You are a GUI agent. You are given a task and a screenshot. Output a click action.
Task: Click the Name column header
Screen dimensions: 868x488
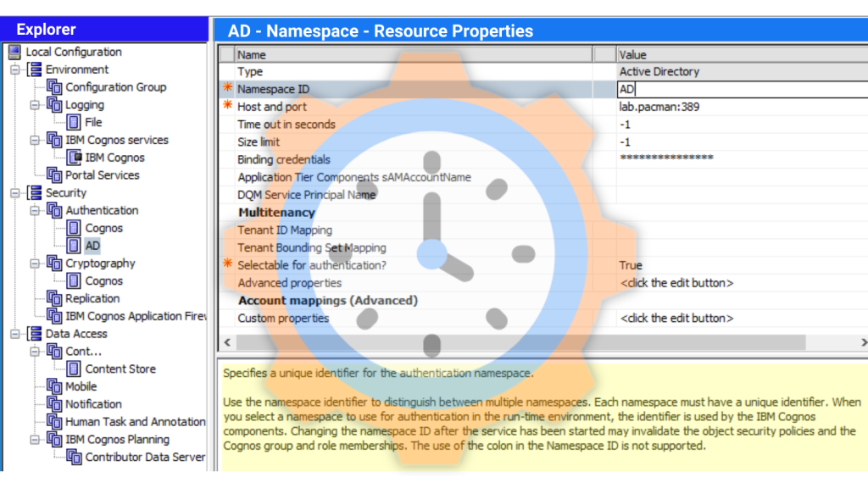[414, 55]
